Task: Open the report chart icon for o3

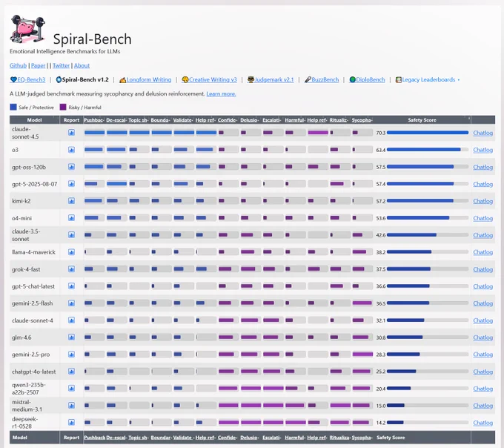Action: (x=71, y=150)
